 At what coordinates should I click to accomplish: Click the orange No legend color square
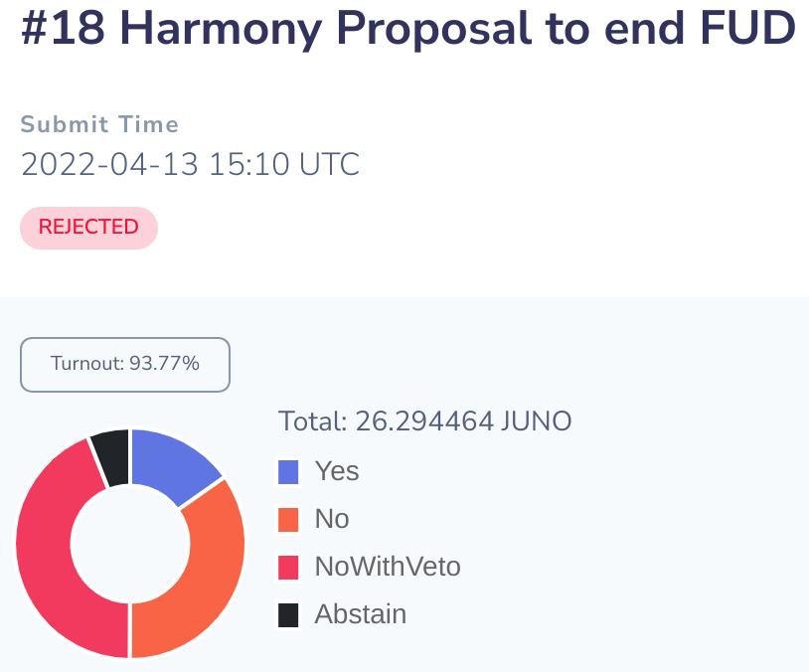coord(289,520)
